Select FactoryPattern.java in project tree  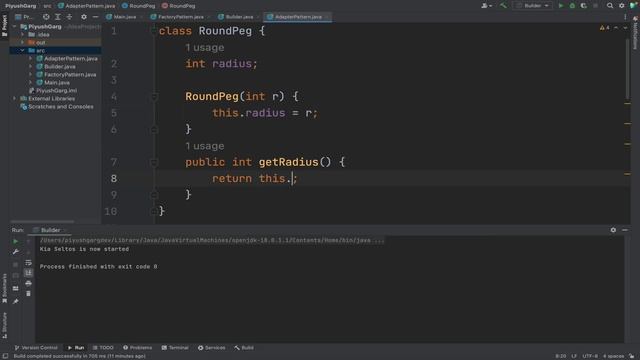click(x=70, y=75)
